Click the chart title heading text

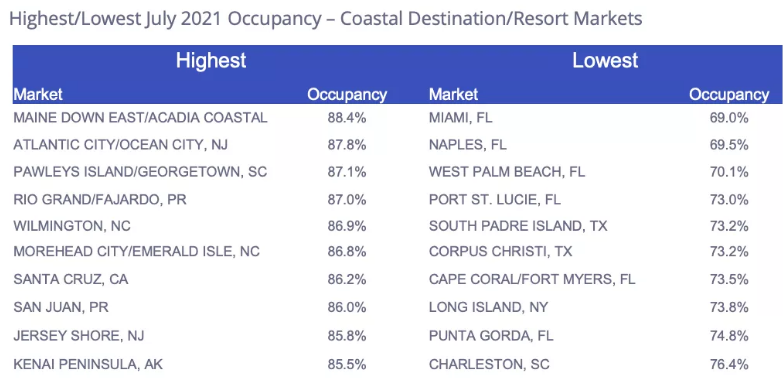(x=326, y=19)
